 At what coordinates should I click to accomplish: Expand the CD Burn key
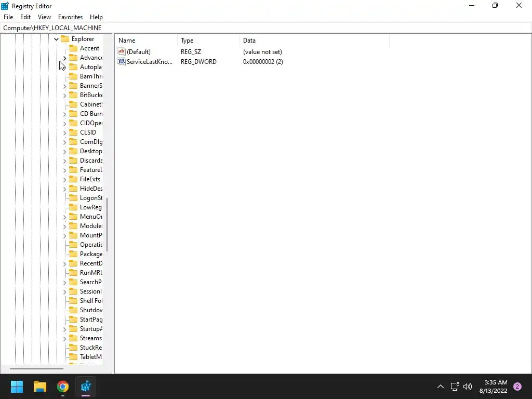click(64, 114)
